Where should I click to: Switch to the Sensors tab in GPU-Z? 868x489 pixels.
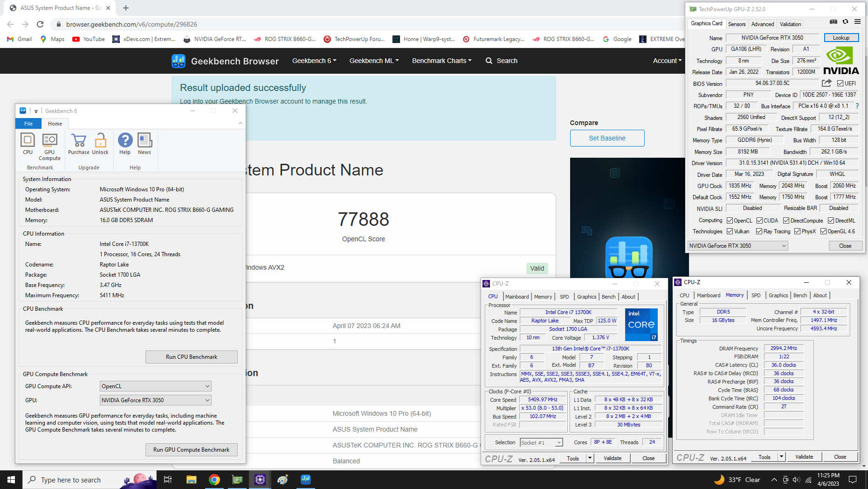point(737,24)
